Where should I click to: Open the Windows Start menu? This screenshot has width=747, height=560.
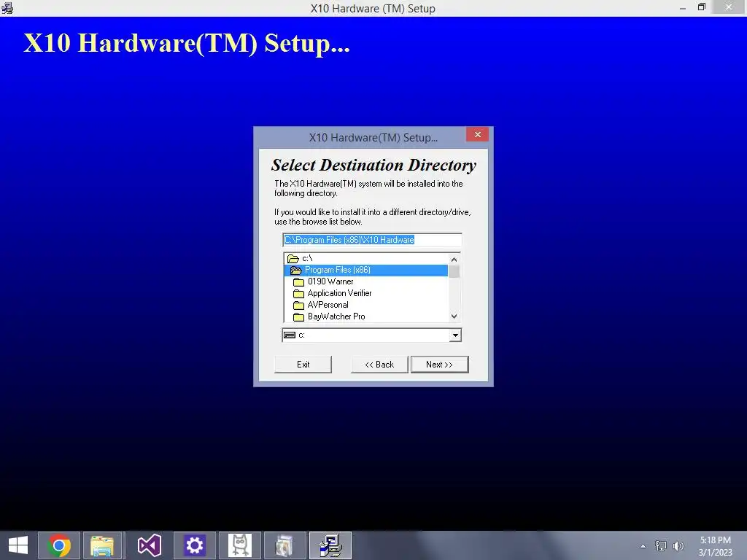[x=18, y=545]
